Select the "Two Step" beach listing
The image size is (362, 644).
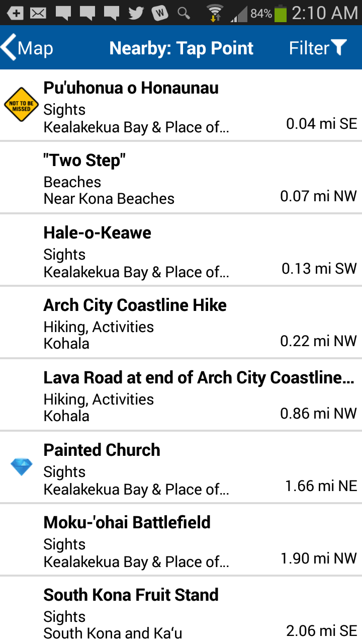tap(181, 178)
